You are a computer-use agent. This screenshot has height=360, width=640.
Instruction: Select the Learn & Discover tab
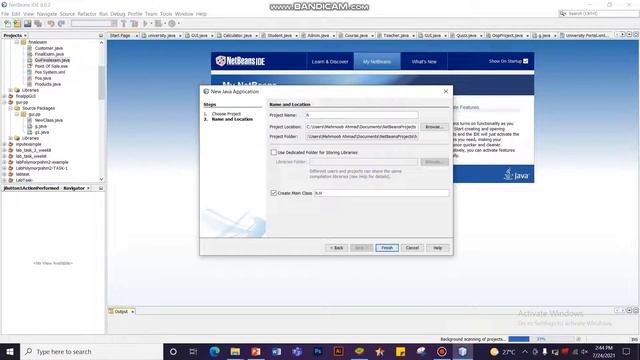coord(330,62)
